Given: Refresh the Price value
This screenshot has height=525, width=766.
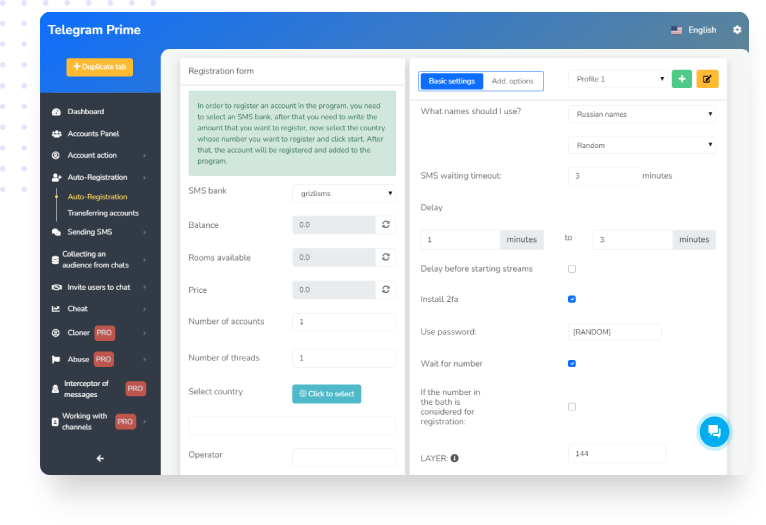Looking at the screenshot, I should [x=386, y=290].
